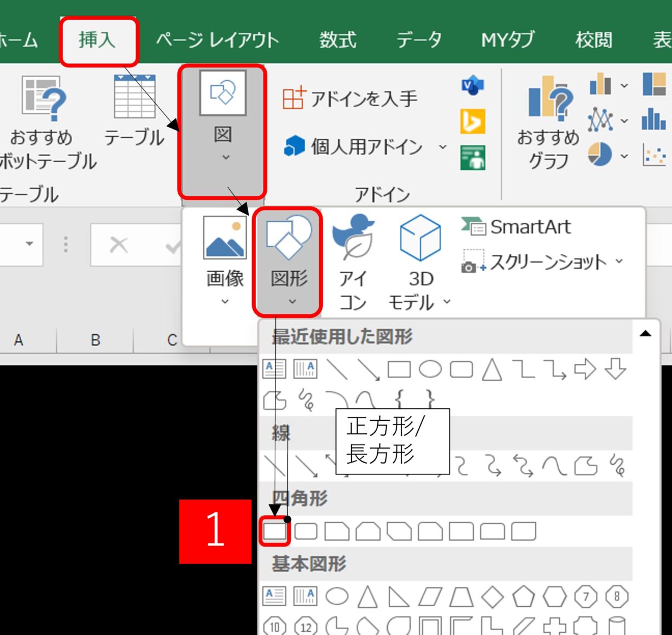672x635 pixels.
Task: Click the テーブル button
Action: pyautogui.click(x=134, y=112)
